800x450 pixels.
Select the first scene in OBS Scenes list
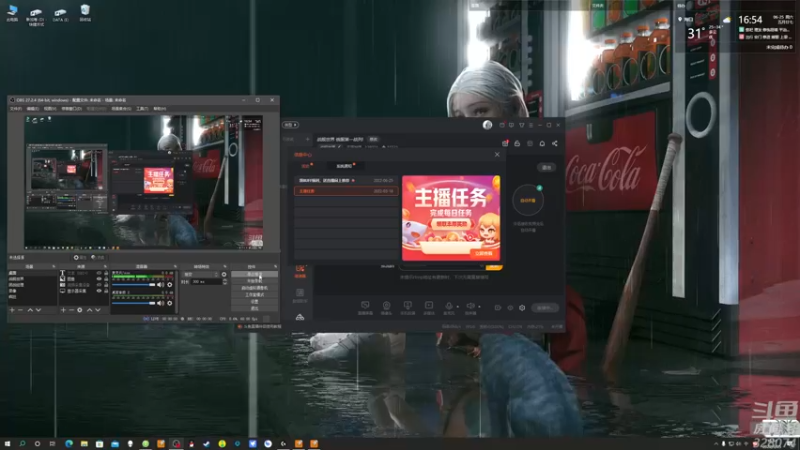(x=33, y=273)
